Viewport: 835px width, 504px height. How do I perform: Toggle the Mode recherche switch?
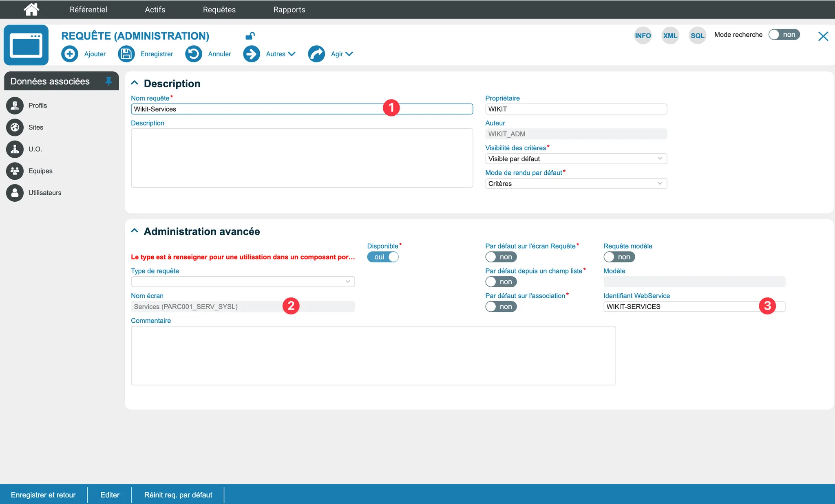[x=784, y=35]
